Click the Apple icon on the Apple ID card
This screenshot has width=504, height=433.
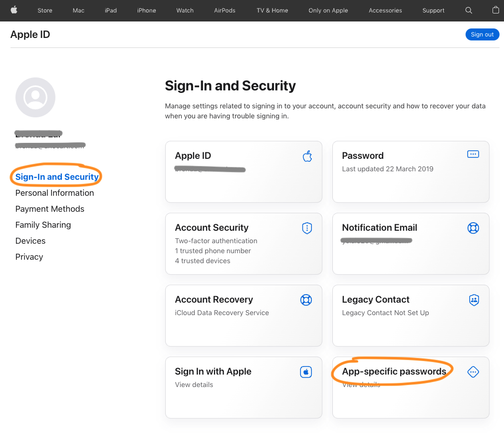[x=307, y=156]
